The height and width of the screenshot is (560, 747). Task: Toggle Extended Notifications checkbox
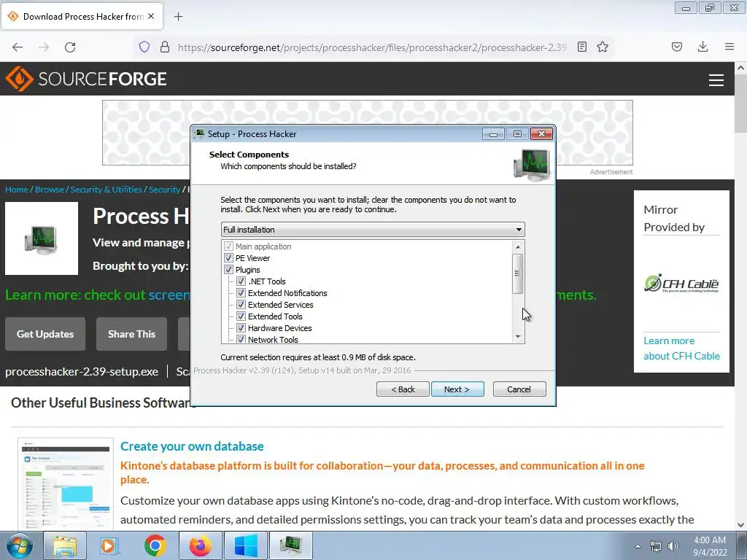coord(241,293)
